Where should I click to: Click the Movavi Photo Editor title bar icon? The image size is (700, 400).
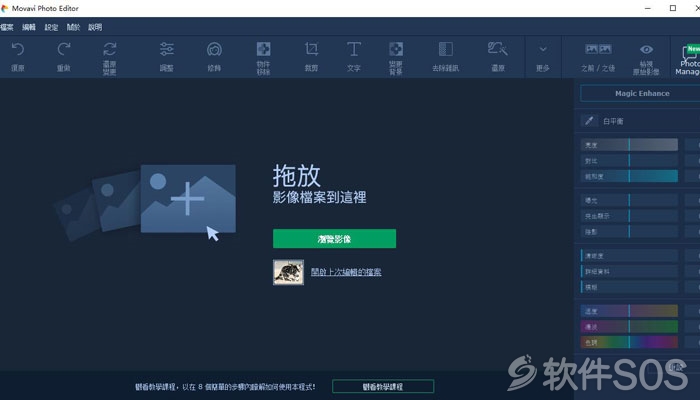tap(4, 8)
